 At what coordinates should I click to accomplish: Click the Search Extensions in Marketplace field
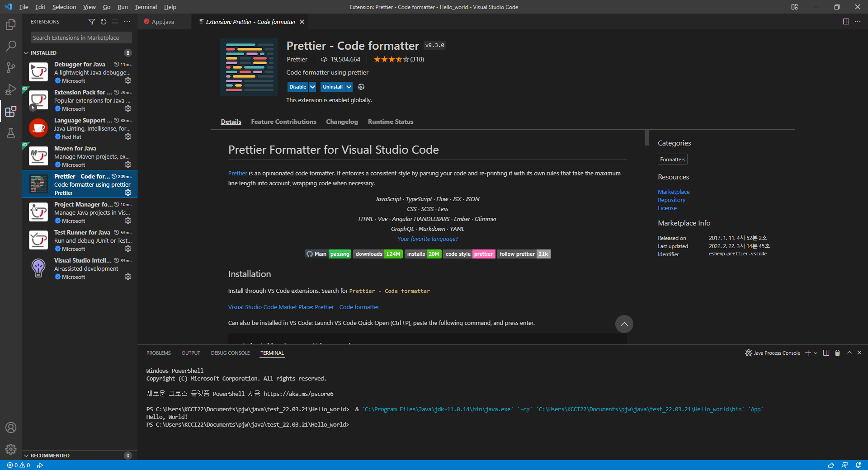[x=81, y=38]
